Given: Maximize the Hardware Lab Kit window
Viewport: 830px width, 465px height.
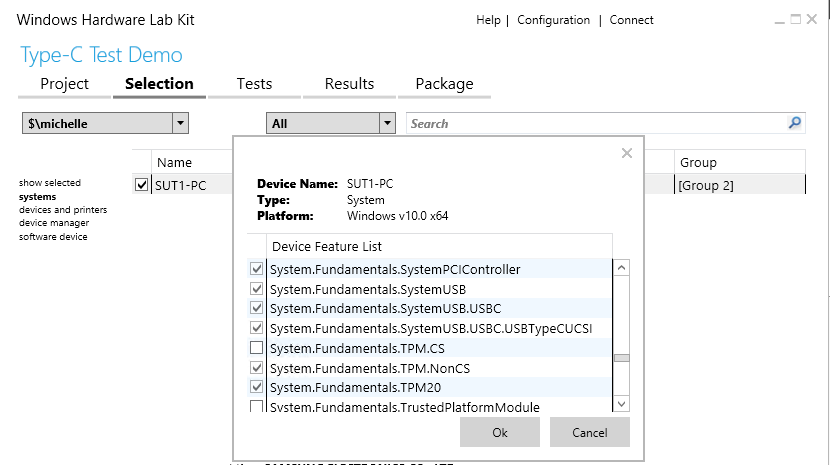Looking at the screenshot, I should 795,20.
